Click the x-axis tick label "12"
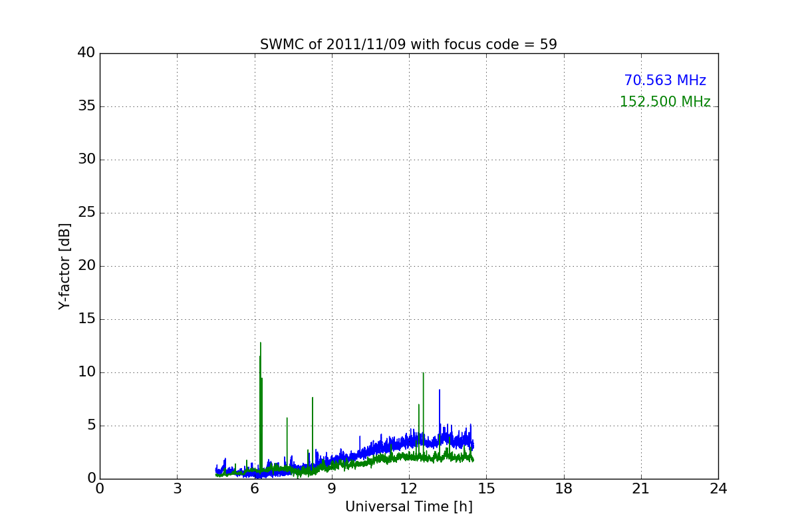 point(409,489)
